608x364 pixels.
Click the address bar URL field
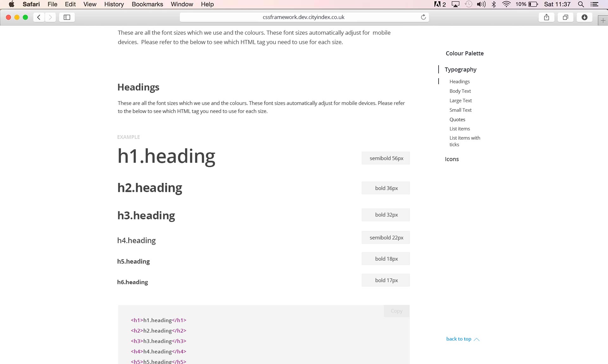(x=303, y=17)
